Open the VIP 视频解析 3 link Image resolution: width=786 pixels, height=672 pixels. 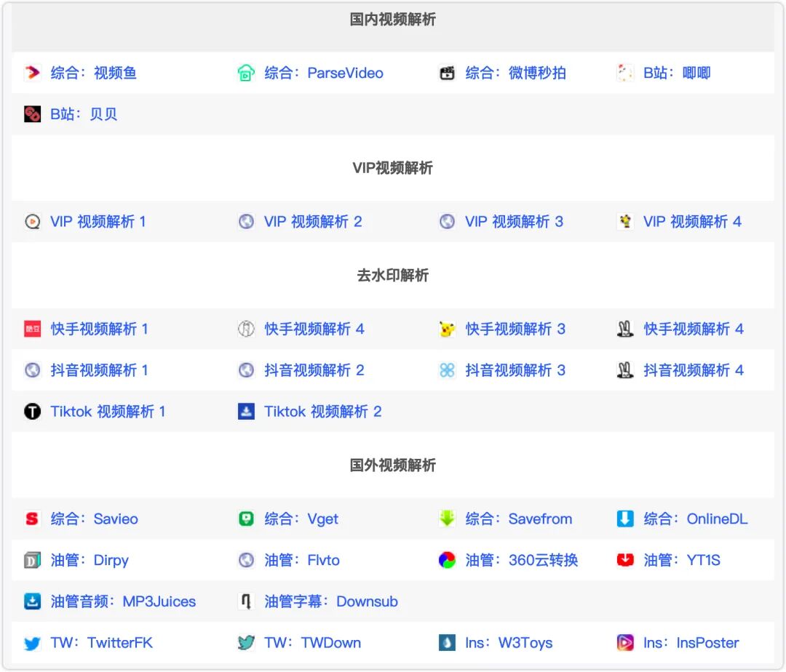pos(515,221)
